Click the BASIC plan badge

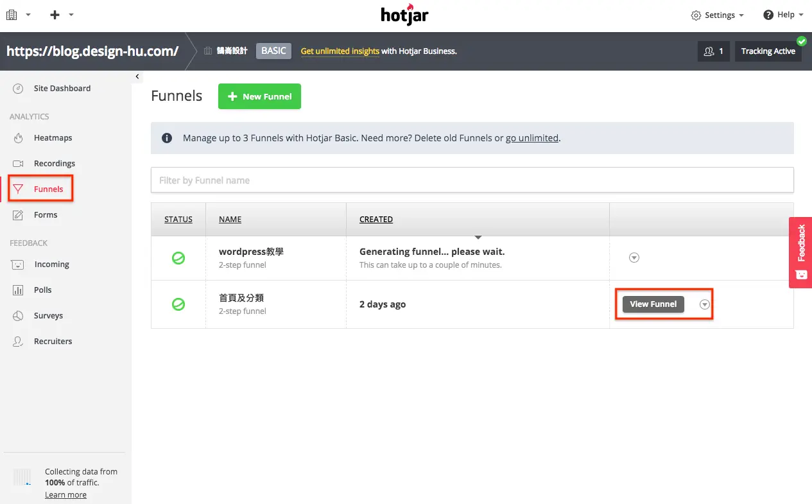point(273,51)
